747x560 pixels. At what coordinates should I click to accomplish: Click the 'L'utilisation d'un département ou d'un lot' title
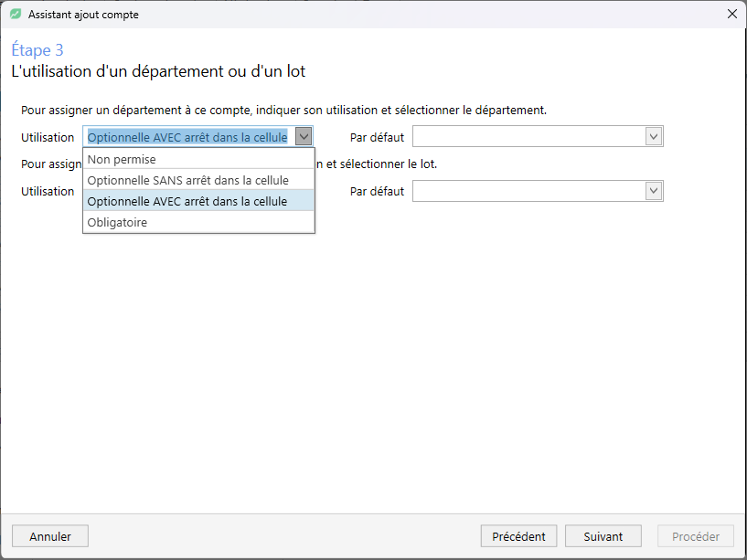coord(158,71)
